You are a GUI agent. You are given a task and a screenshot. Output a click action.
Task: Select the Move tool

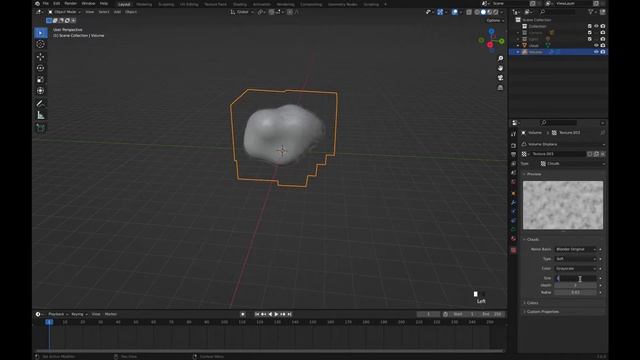(x=40, y=57)
